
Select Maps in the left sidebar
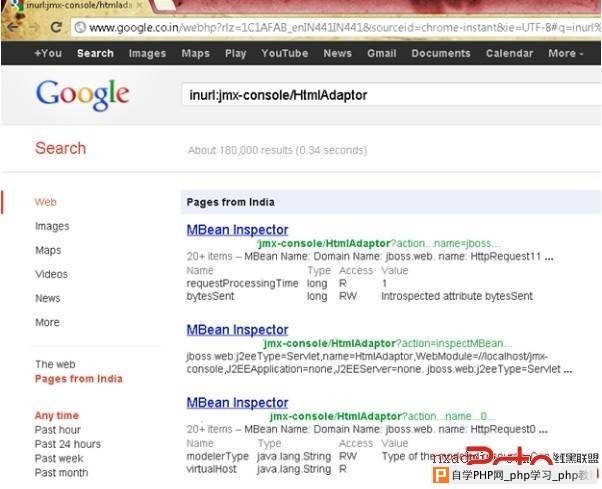pyautogui.click(x=48, y=250)
